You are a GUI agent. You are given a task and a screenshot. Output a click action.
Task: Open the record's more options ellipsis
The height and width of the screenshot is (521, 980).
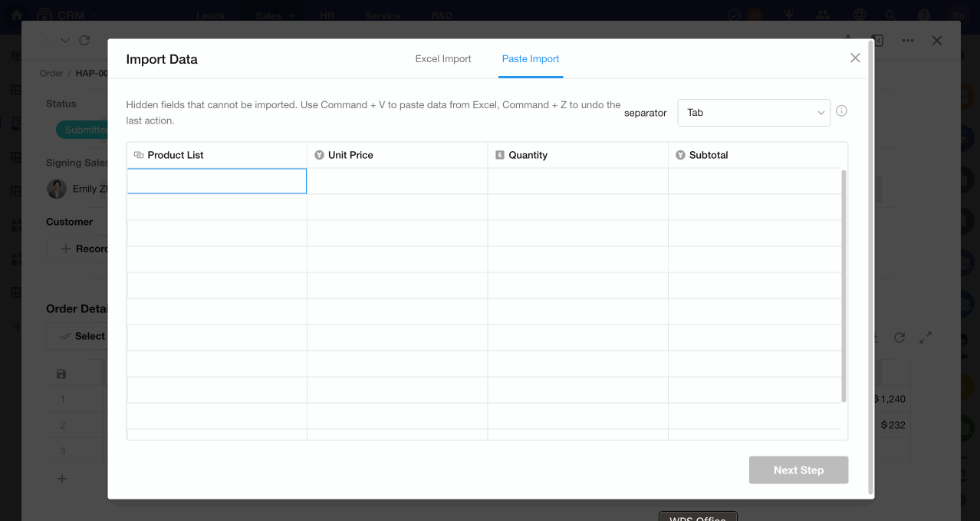(x=908, y=41)
